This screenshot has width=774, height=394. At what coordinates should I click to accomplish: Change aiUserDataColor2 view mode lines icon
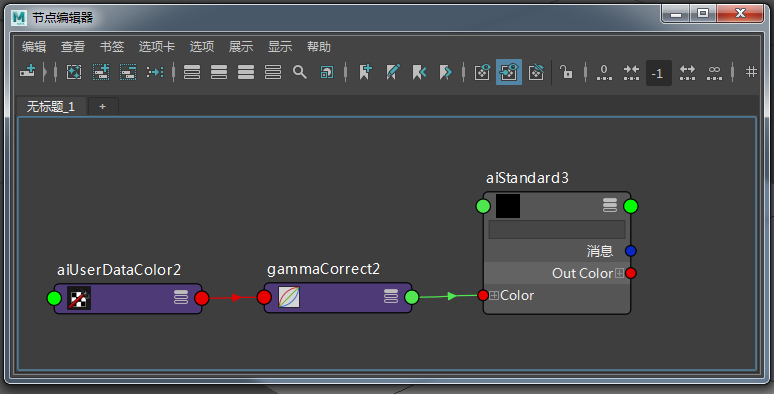pyautogui.click(x=181, y=297)
